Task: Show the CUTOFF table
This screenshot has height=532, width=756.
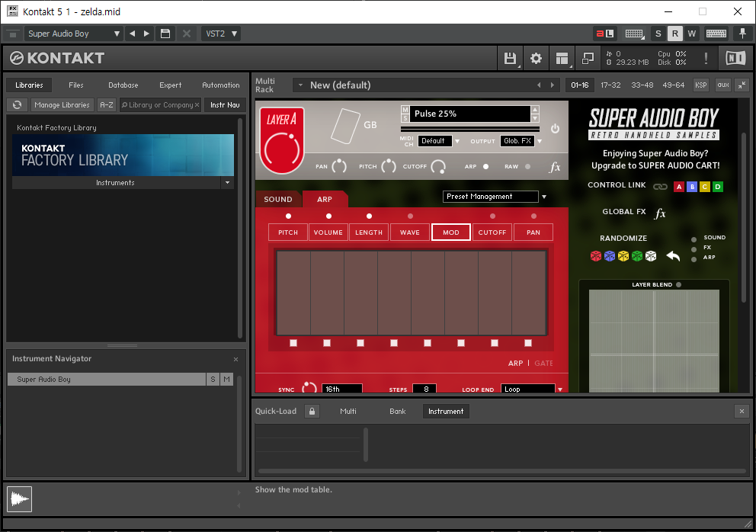Action: (492, 232)
